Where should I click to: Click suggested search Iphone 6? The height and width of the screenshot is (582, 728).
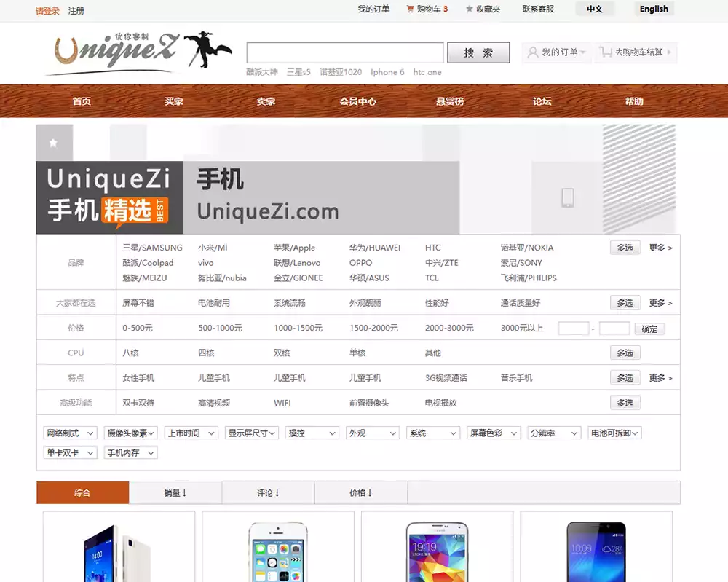pos(387,72)
